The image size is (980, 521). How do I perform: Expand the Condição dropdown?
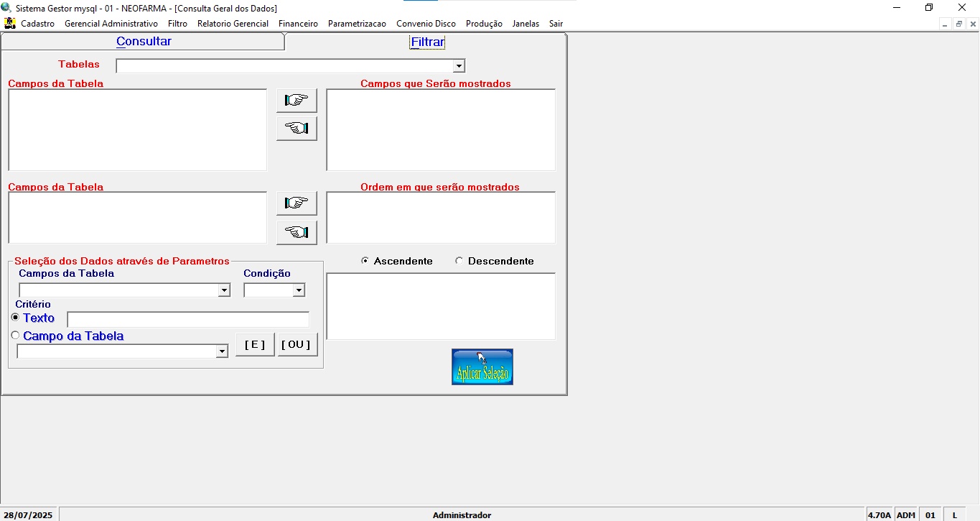pos(299,290)
